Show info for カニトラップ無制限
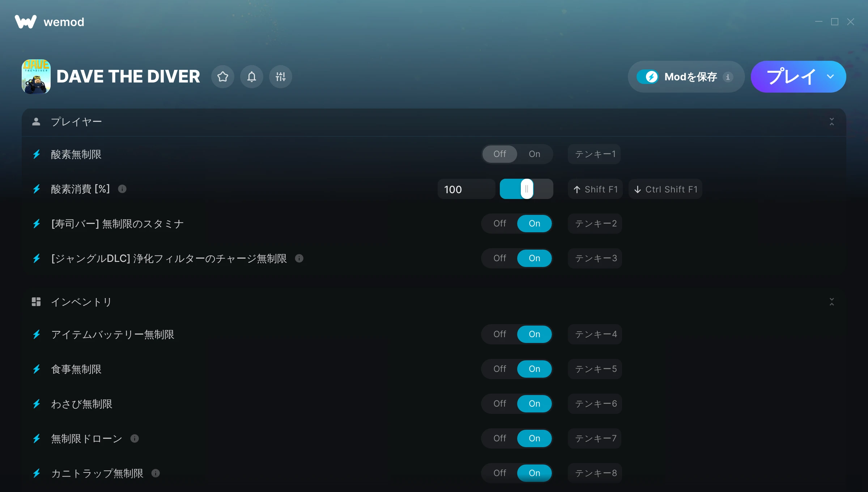 156,473
